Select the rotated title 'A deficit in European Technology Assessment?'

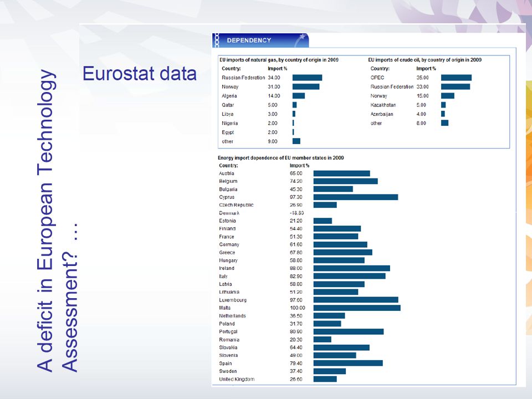point(57,221)
